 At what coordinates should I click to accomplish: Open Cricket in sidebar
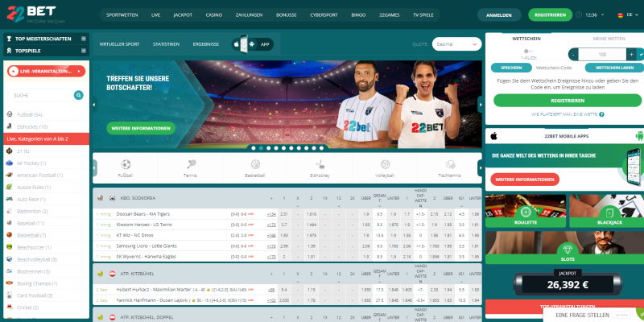click(x=46, y=308)
